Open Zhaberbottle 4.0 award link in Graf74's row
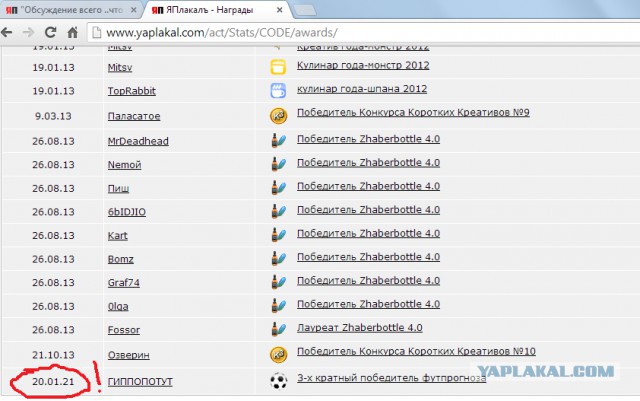Image resolution: width=640 pixels, height=401 pixels. click(x=368, y=281)
